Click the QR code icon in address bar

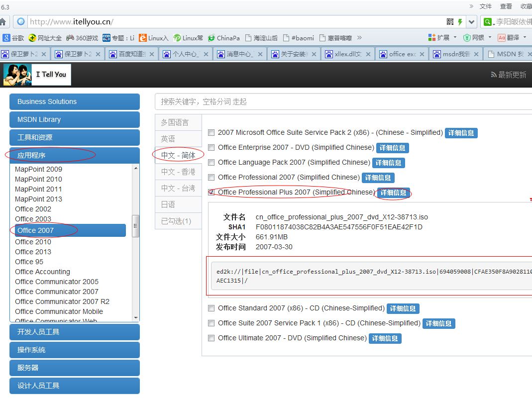coord(450,22)
